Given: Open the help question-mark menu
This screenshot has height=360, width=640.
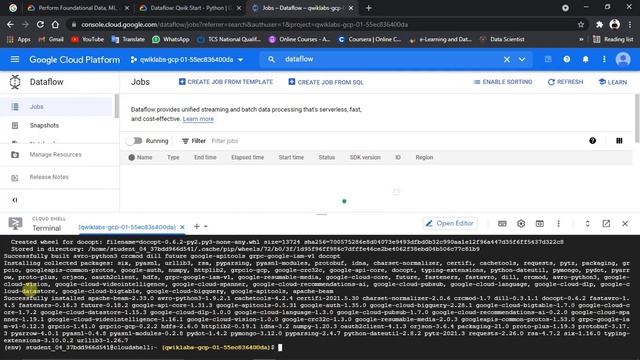Looking at the screenshot, I should pos(567,60).
